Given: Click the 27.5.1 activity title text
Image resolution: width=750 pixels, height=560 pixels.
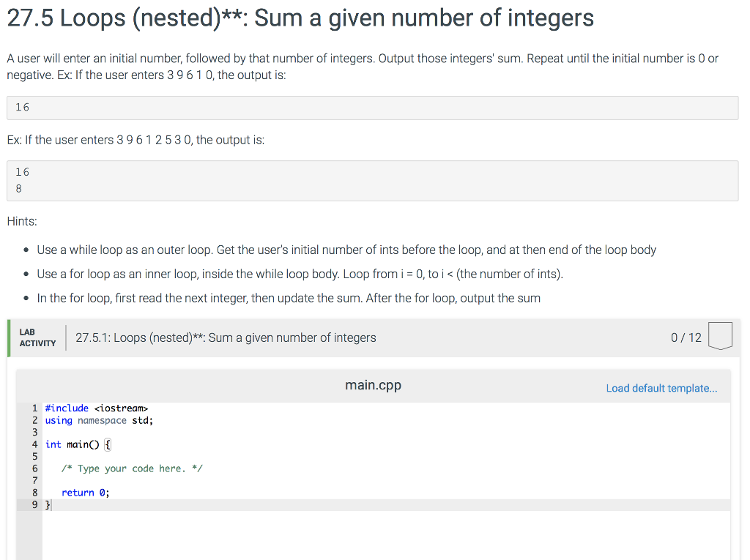Looking at the screenshot, I should pyautogui.click(x=226, y=337).
